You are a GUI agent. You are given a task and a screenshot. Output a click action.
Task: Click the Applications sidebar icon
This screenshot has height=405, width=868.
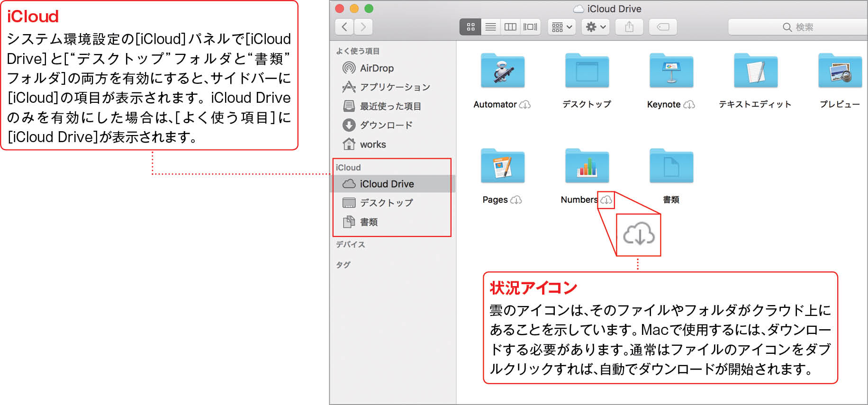point(349,87)
